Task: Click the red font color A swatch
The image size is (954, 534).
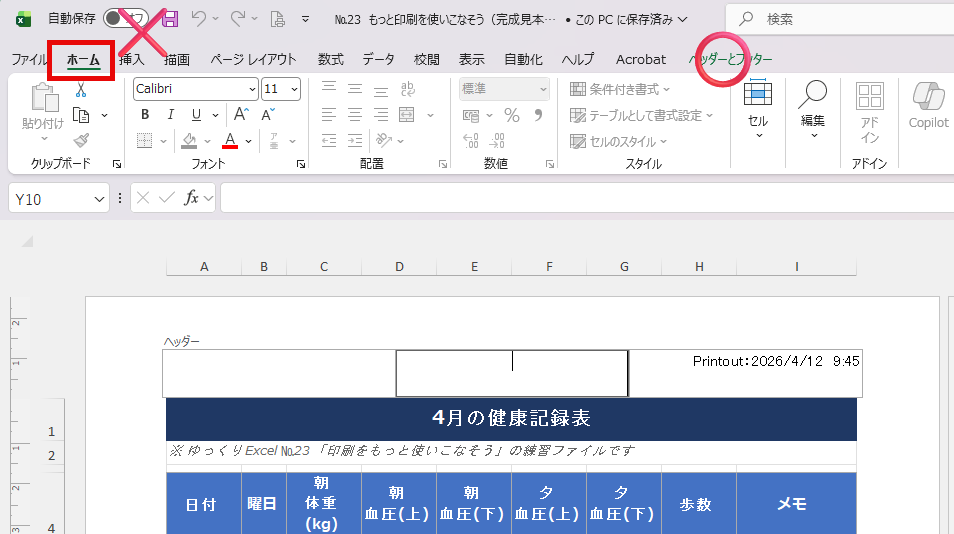Action: 230,140
